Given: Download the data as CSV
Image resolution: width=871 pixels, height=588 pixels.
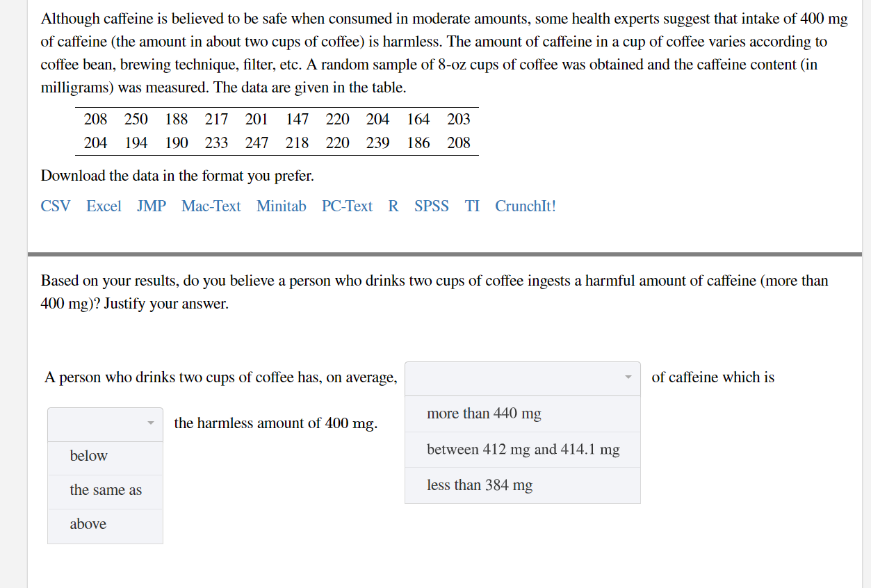Looking at the screenshot, I should 56,206.
